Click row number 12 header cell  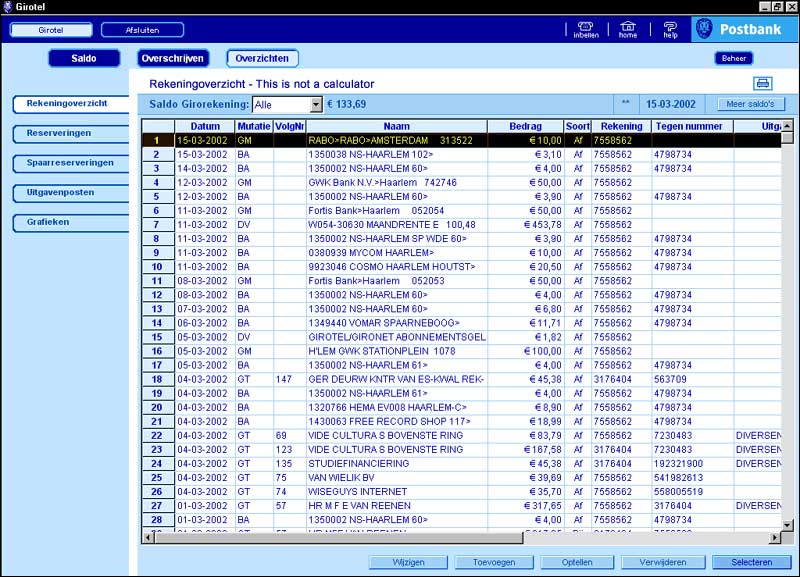coord(158,295)
